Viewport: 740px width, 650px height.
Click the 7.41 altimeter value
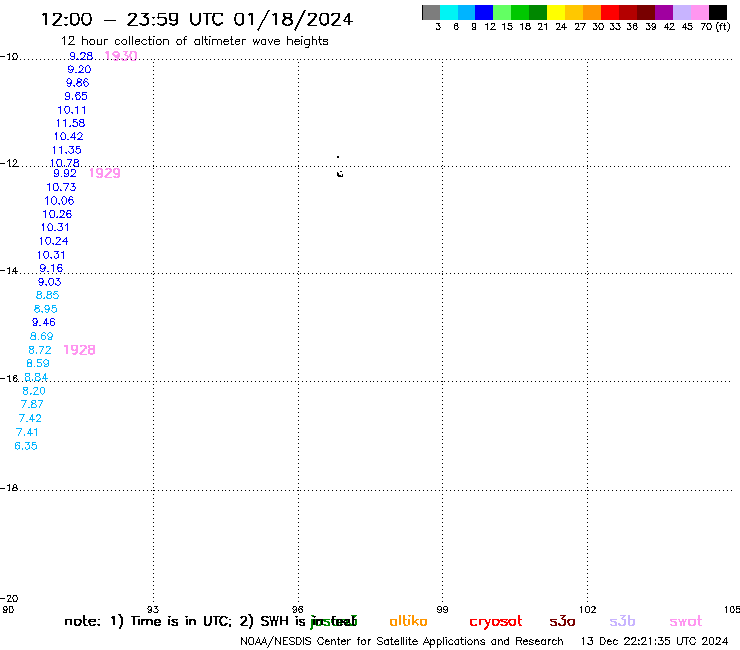27,432
